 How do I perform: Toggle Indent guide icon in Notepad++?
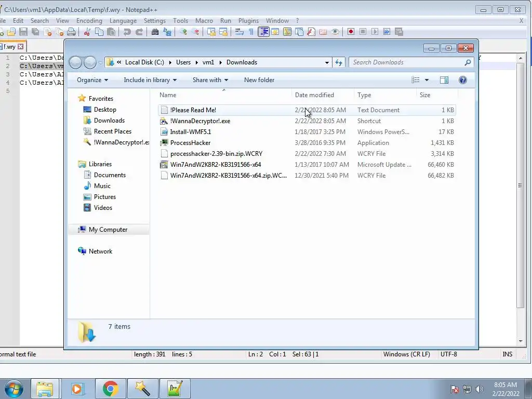(263, 32)
